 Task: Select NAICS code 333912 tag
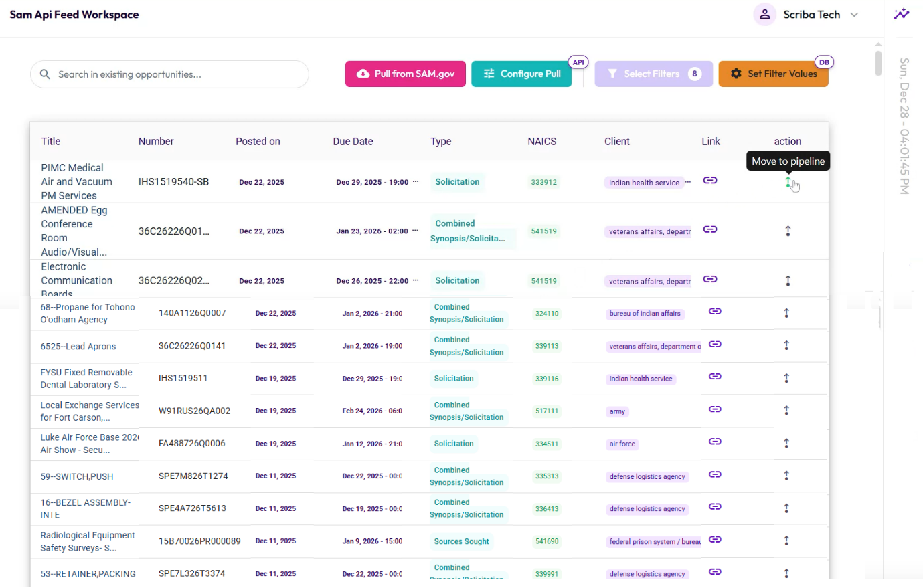click(544, 182)
